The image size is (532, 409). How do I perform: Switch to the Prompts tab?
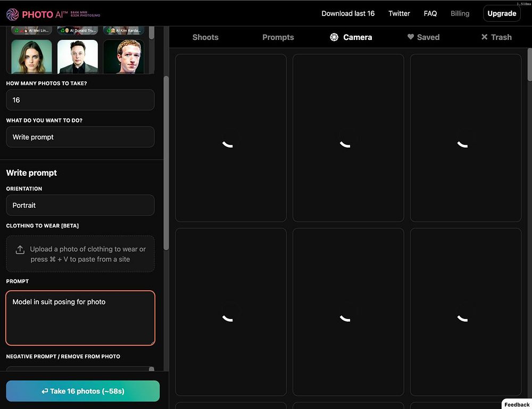[x=278, y=37]
